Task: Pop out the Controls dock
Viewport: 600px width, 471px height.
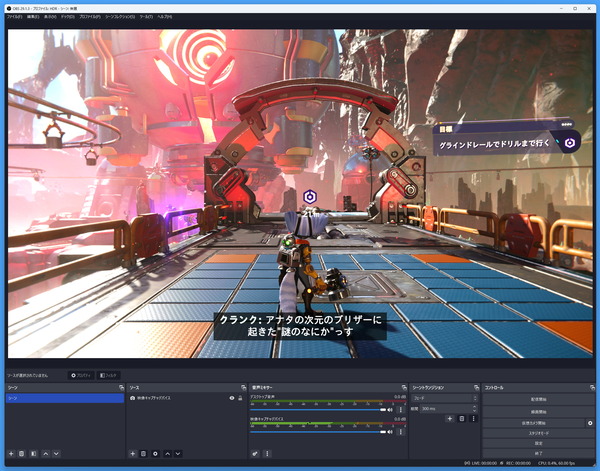Action: click(592, 388)
